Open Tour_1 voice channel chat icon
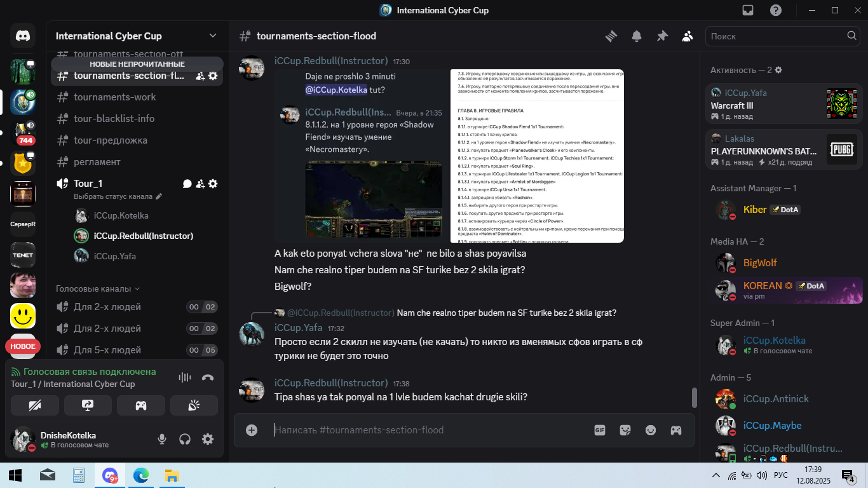This screenshot has width=868, height=488. pos(187,184)
